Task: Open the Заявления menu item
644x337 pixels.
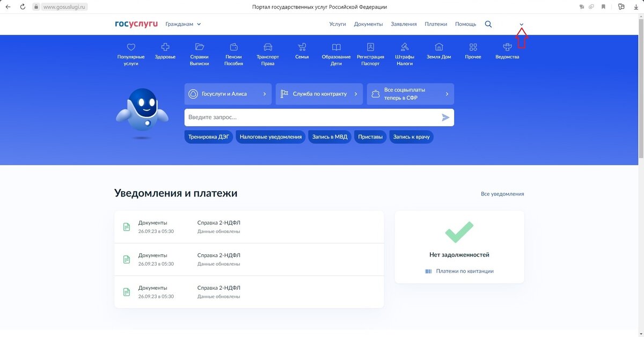Action: click(x=404, y=24)
